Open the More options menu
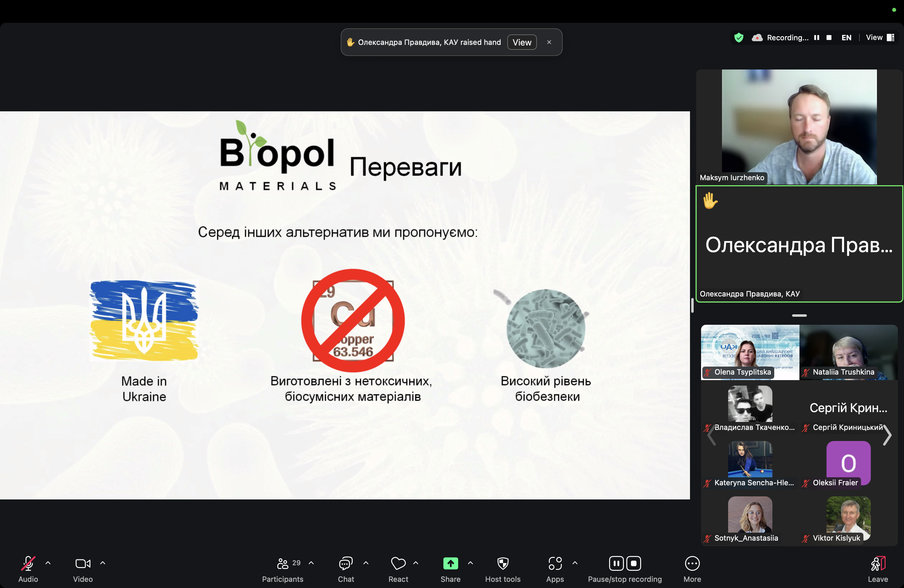904x588 pixels. tap(692, 569)
